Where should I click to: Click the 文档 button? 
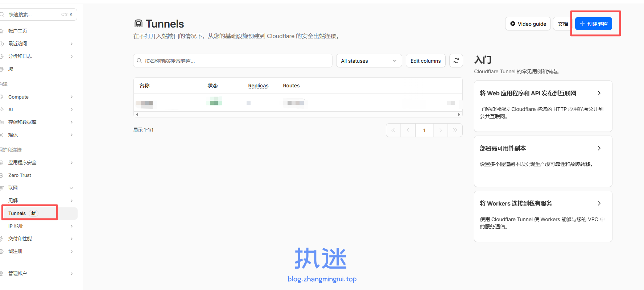(563, 24)
